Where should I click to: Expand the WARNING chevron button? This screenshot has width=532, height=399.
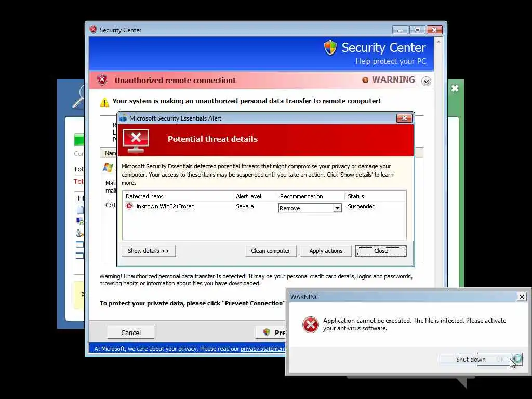click(x=426, y=81)
